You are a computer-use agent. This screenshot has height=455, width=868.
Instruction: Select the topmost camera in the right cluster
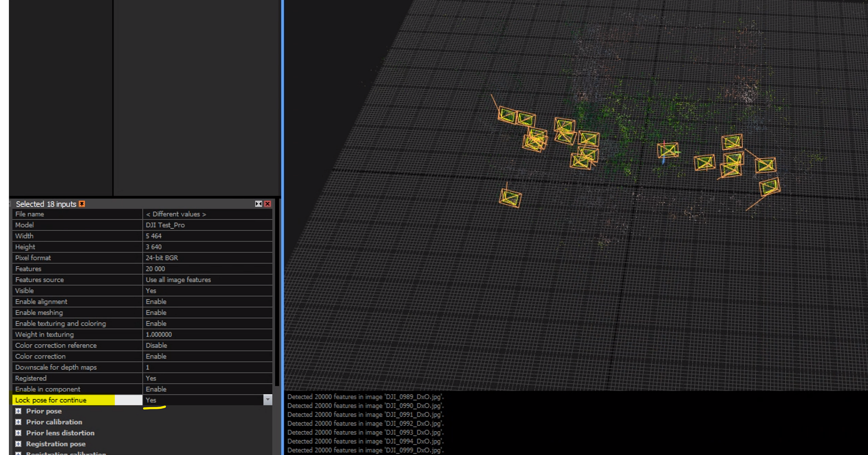732,142
